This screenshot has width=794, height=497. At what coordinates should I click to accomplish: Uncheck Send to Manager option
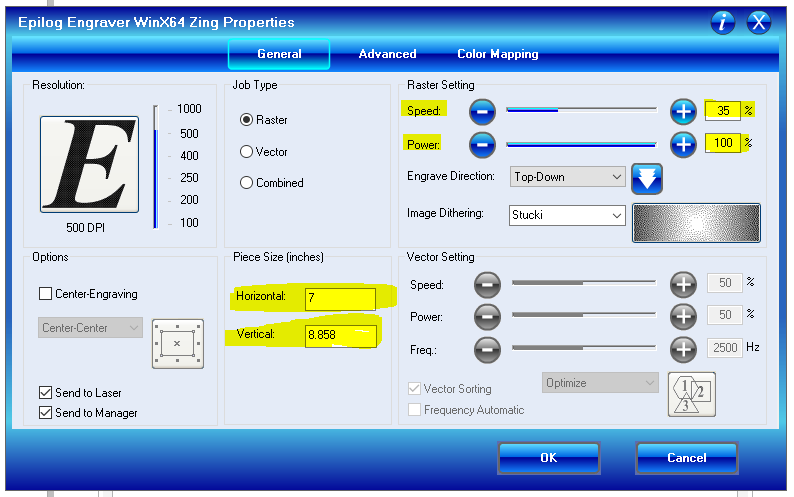pos(46,413)
